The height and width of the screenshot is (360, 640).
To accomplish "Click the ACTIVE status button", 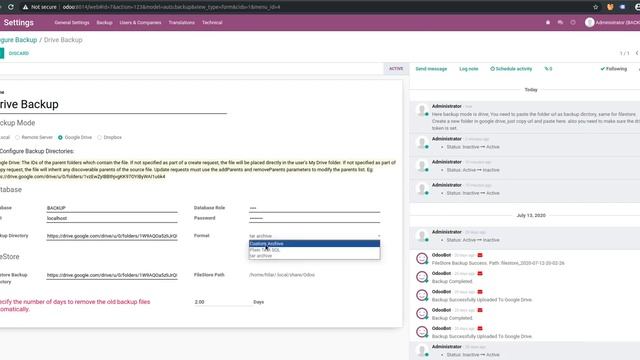I will point(396,69).
